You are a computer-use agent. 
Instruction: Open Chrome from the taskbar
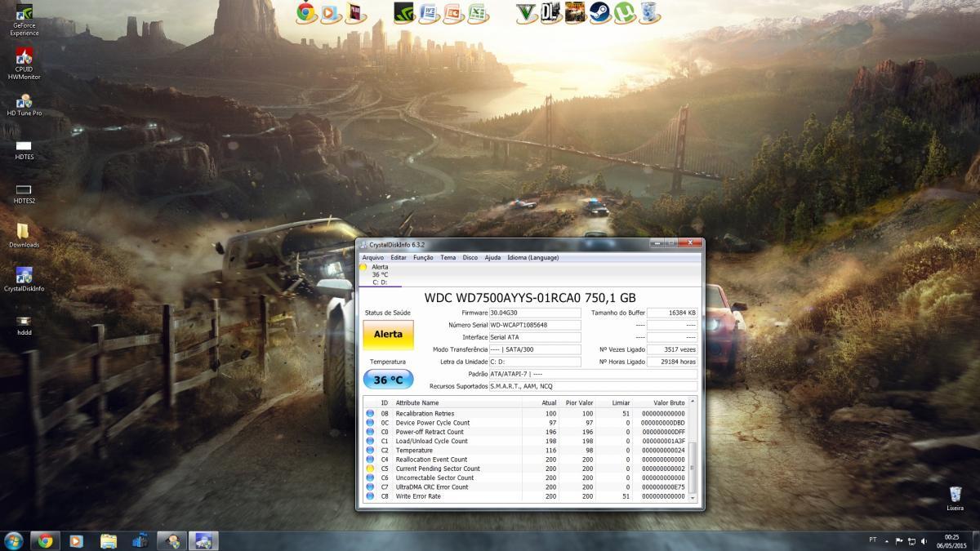click(45, 540)
